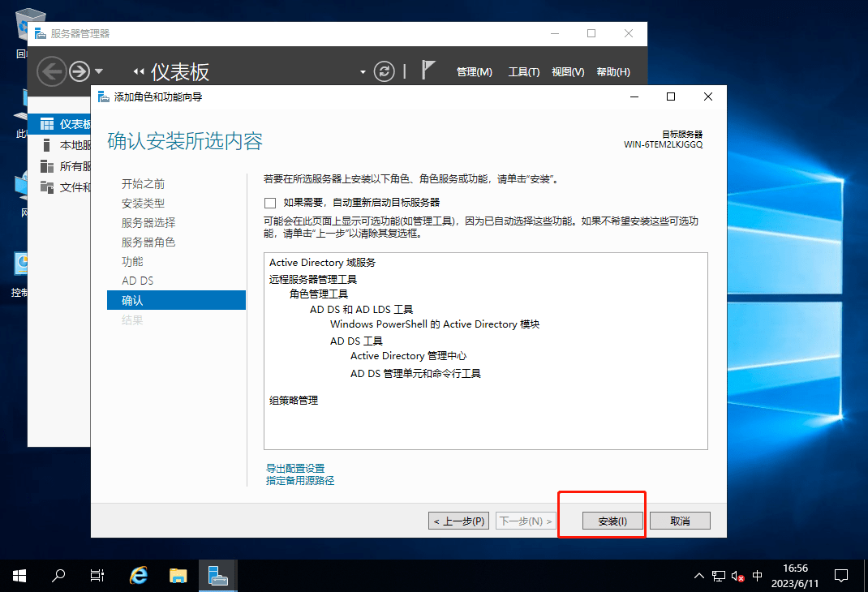Click the wizard title bar icon
Image resolution: width=868 pixels, height=592 pixels.
[x=104, y=97]
